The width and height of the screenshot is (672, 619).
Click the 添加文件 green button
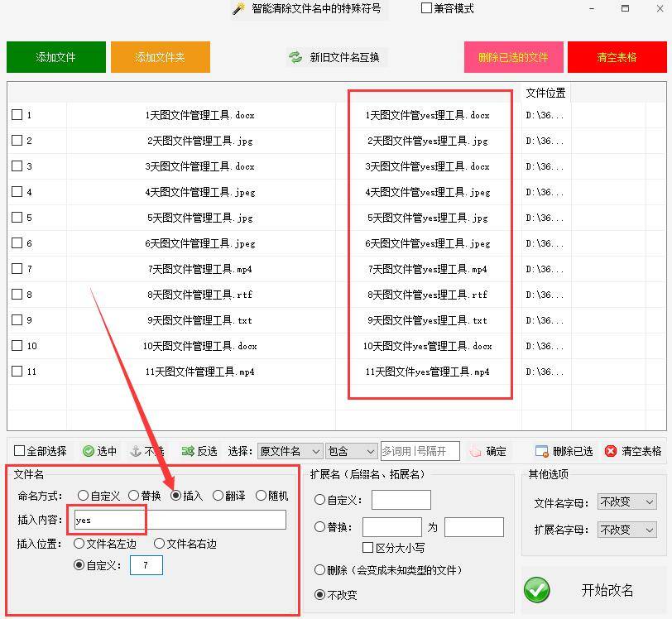[x=56, y=57]
